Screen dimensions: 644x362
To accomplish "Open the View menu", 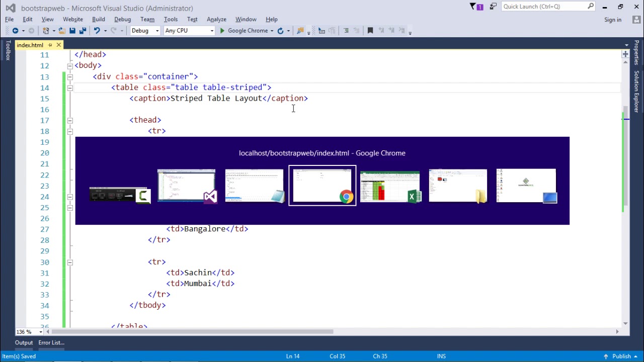I will coord(48,19).
